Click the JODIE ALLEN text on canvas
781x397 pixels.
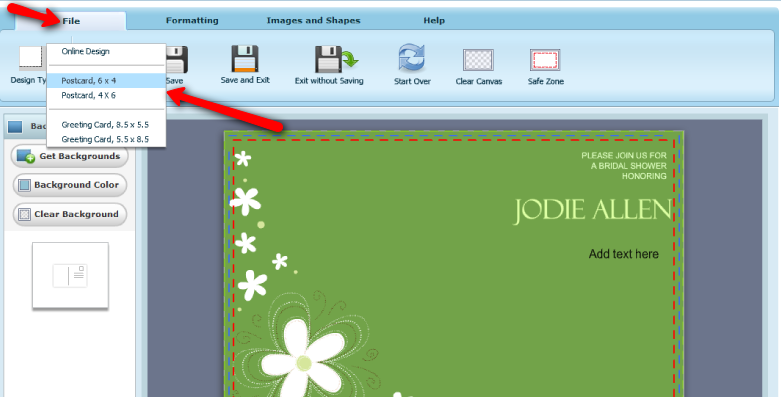(592, 210)
